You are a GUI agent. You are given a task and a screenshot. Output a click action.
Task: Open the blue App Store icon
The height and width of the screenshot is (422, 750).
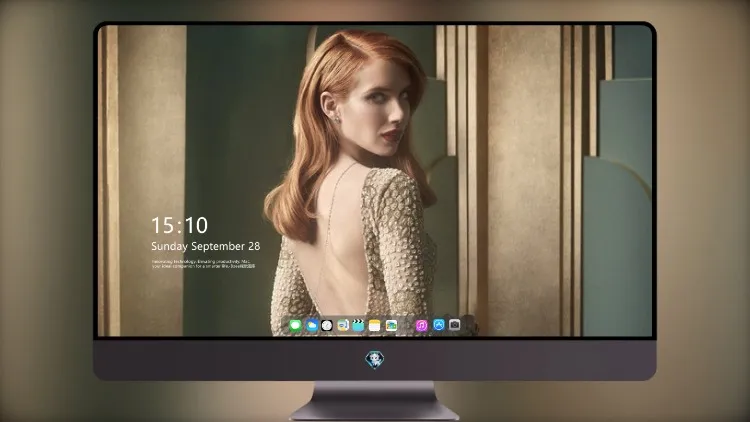coord(439,325)
